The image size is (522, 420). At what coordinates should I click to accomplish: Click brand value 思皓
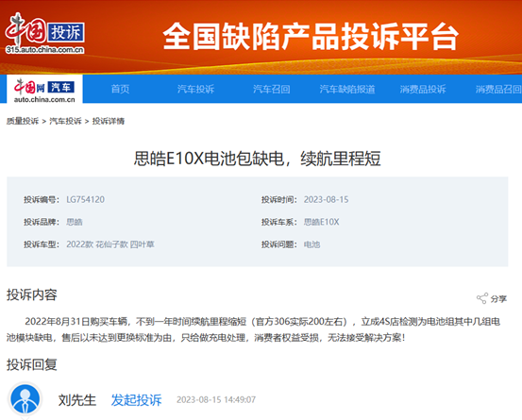(75, 222)
